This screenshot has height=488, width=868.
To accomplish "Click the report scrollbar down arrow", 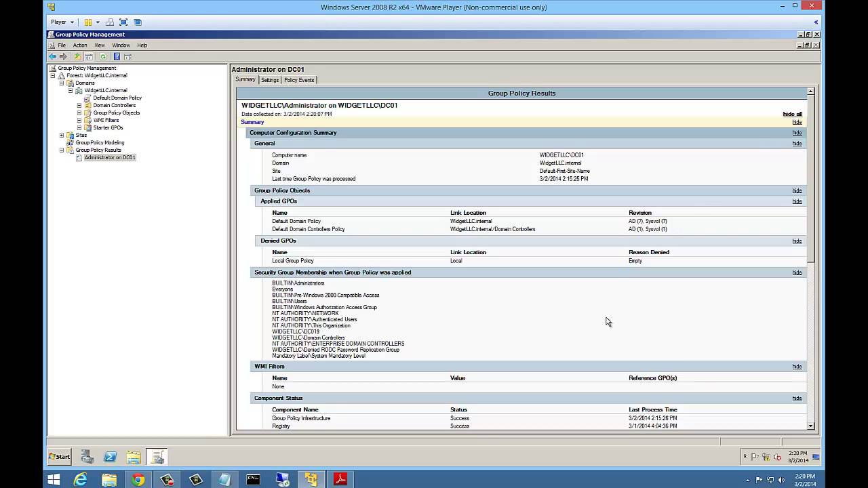I will [810, 426].
